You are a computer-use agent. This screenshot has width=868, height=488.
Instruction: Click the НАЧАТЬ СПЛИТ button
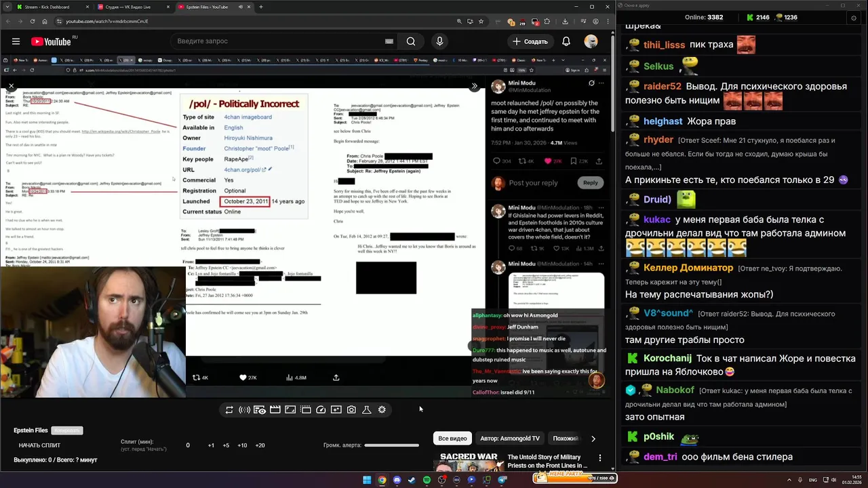tap(39, 445)
